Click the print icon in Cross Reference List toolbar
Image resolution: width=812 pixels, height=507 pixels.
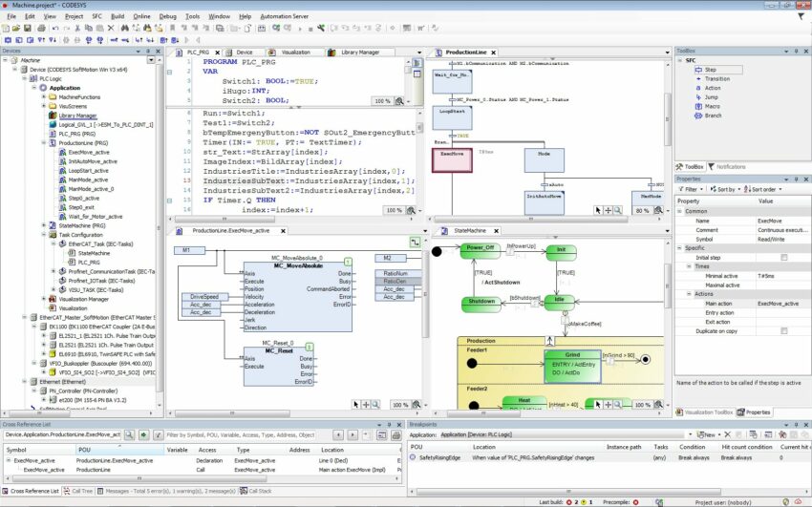(x=396, y=435)
